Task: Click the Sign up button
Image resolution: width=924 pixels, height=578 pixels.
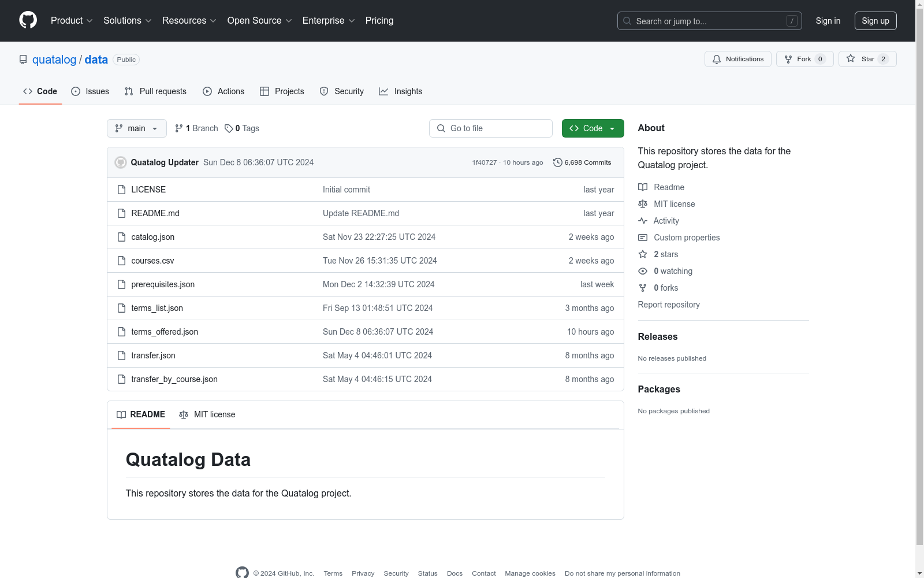Action: [875, 21]
